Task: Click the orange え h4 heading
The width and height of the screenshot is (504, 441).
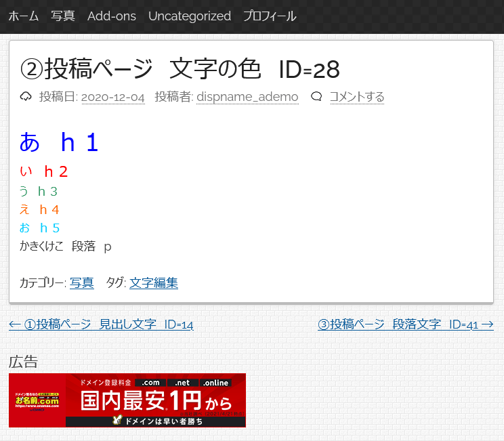Action: [39, 209]
